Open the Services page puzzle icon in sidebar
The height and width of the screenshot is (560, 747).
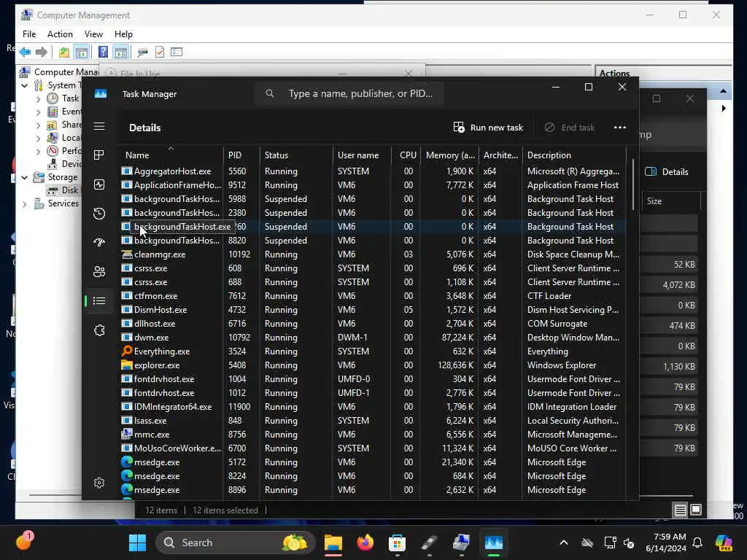point(99,330)
